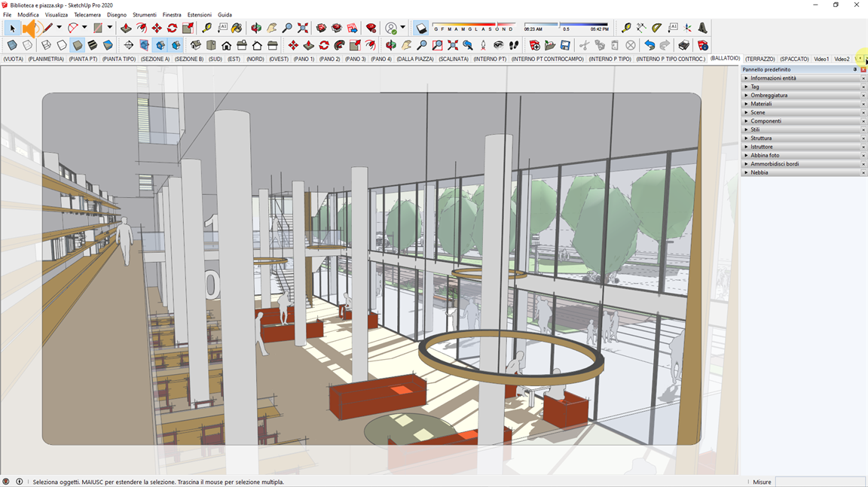Expand the Ombreggiatura panel section
Screen dimensions: 868x487
coord(769,96)
